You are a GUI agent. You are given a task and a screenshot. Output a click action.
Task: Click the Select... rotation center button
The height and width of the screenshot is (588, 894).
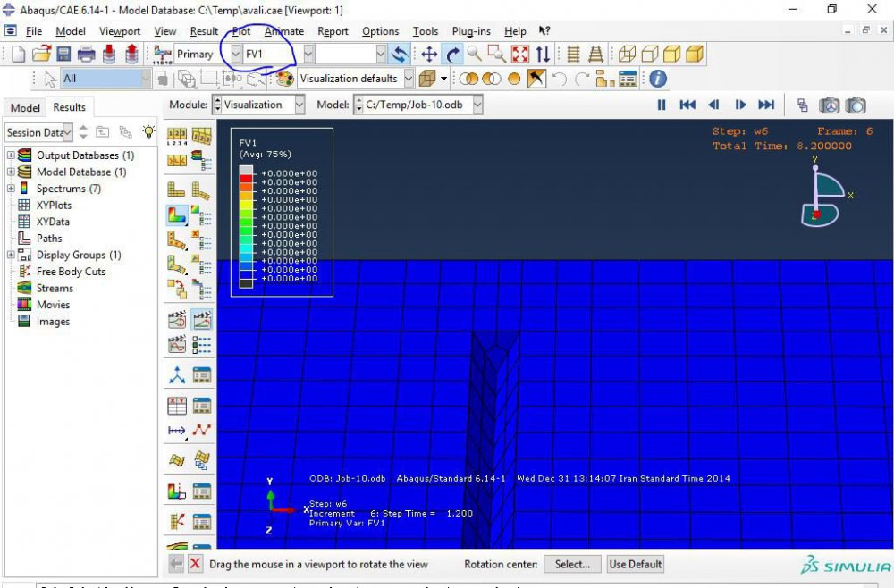coord(572,564)
